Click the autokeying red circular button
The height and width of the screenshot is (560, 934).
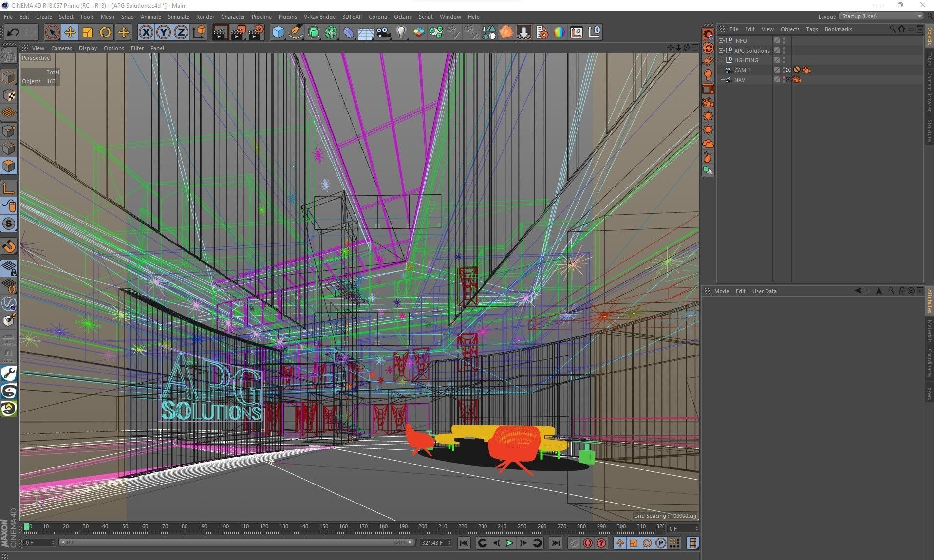pyautogui.click(x=587, y=543)
